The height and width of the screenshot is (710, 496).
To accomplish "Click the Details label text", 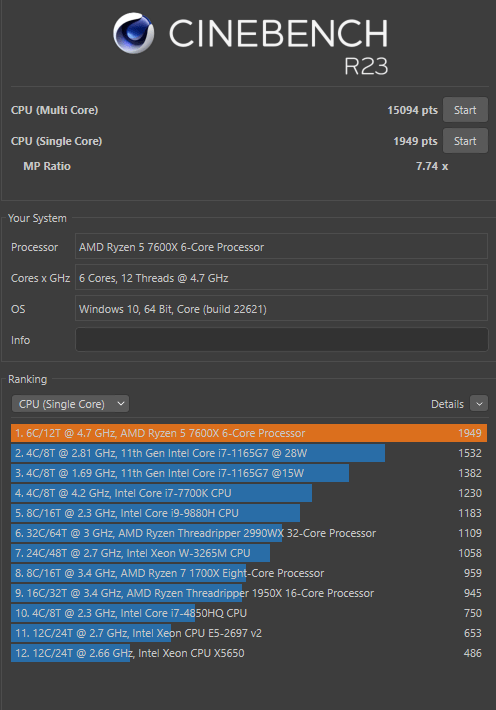I will 447,404.
